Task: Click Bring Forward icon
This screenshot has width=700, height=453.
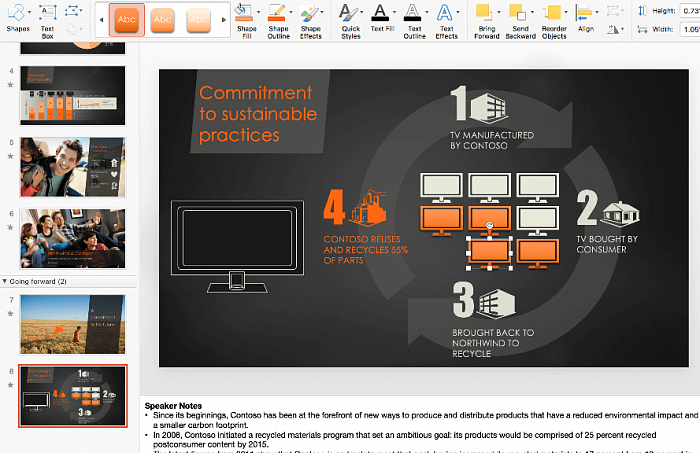Action: point(483,13)
